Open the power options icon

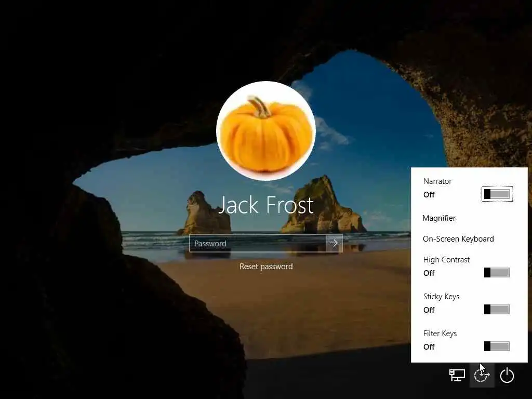pyautogui.click(x=507, y=375)
